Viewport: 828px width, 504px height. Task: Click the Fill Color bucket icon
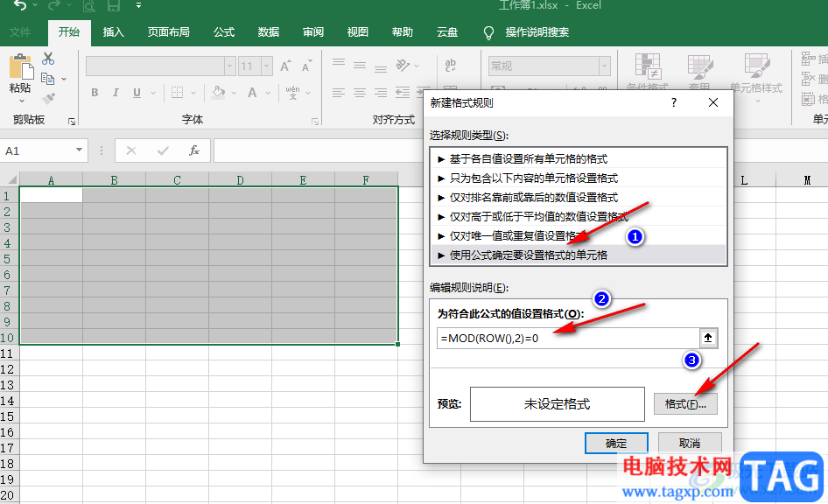click(x=218, y=92)
